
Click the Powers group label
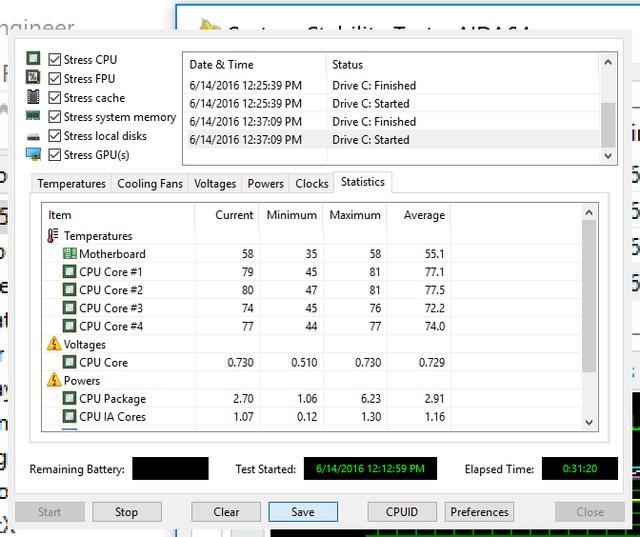[x=82, y=380]
